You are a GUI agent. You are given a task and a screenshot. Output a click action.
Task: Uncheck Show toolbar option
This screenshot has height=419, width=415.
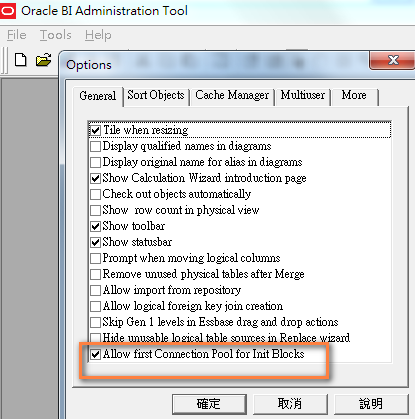[x=95, y=226]
